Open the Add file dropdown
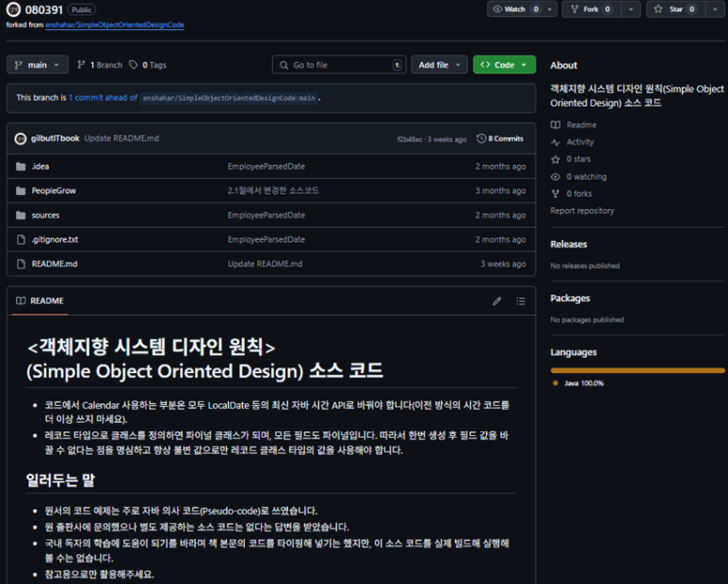This screenshot has height=584, width=728. [x=439, y=65]
